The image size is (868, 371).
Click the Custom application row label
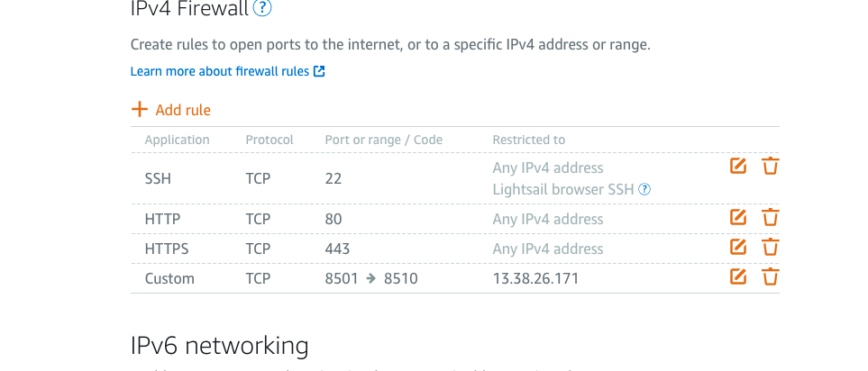click(169, 278)
